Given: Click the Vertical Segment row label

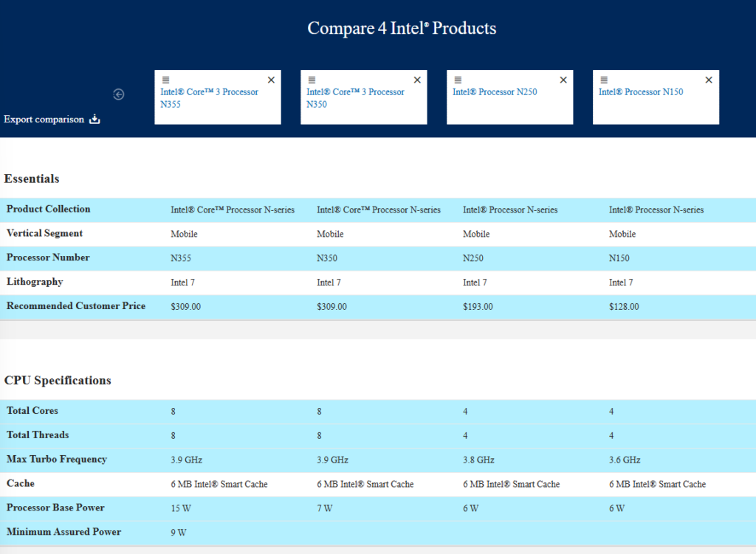Looking at the screenshot, I should [44, 233].
